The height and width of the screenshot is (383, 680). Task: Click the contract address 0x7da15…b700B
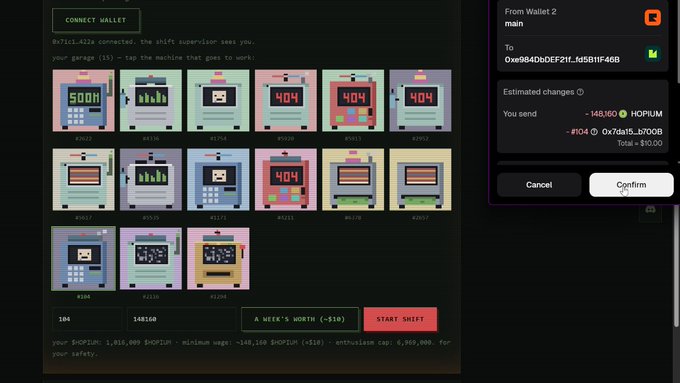click(632, 132)
